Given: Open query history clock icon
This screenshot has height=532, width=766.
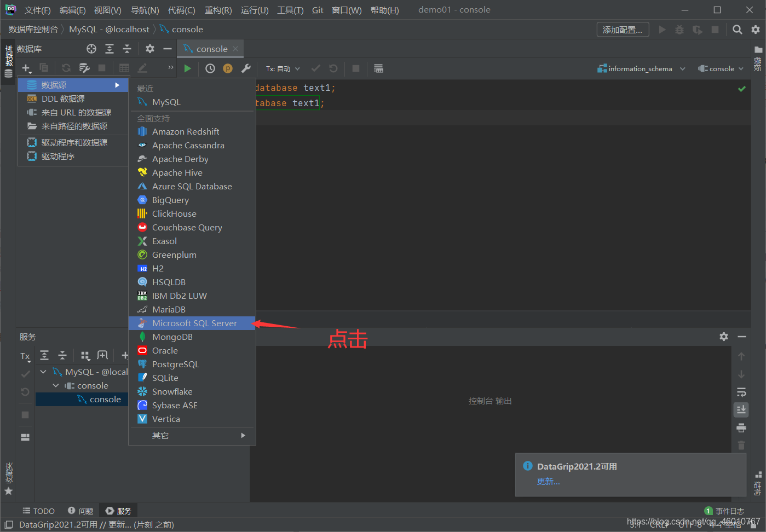Looking at the screenshot, I should (x=210, y=68).
